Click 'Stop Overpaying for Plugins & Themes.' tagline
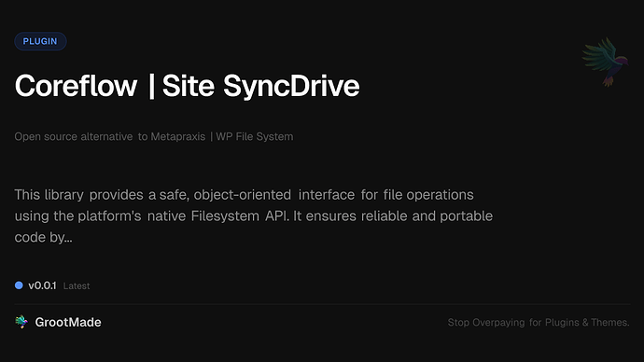This screenshot has height=362, width=644. [x=539, y=323]
